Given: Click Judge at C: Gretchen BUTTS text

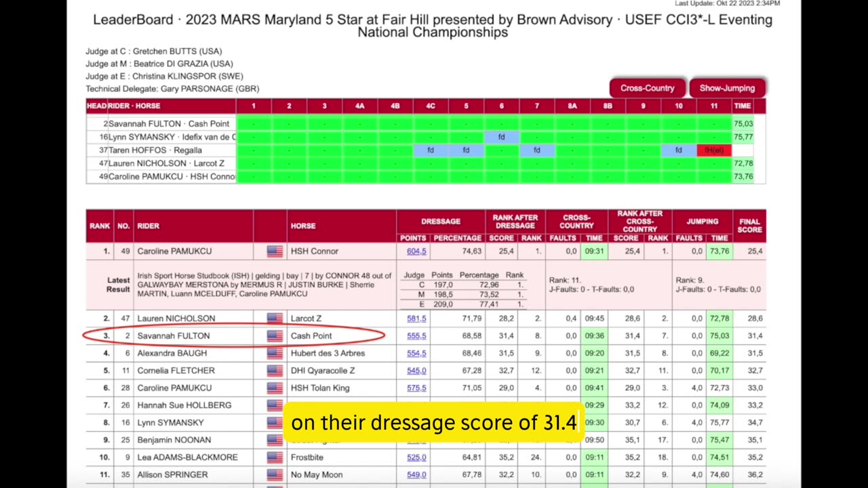Looking at the screenshot, I should point(153,52).
